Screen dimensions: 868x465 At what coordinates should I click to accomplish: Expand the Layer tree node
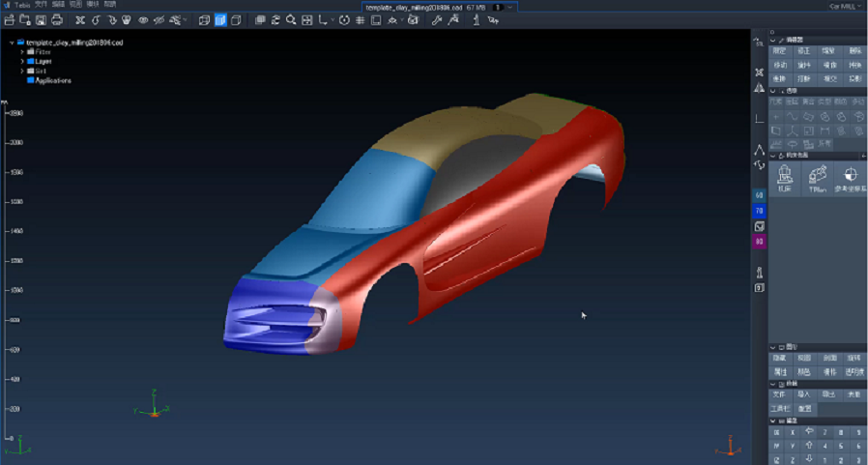[x=22, y=62]
